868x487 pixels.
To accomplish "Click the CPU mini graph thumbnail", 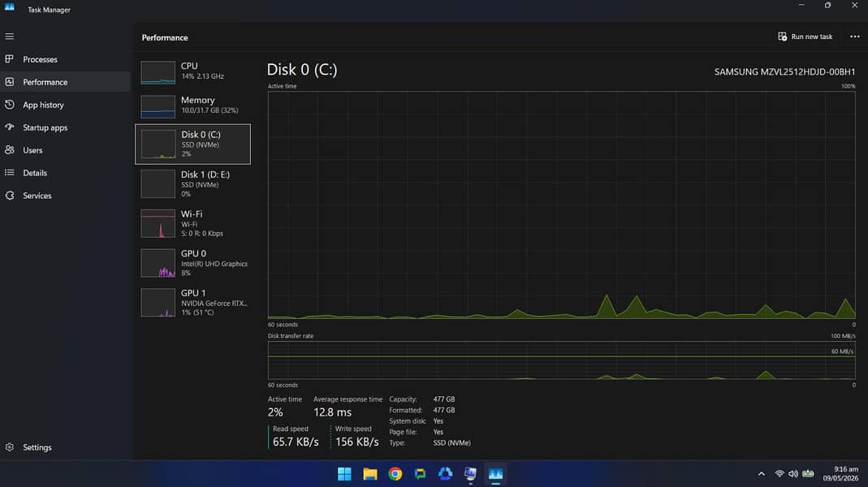I will [158, 72].
